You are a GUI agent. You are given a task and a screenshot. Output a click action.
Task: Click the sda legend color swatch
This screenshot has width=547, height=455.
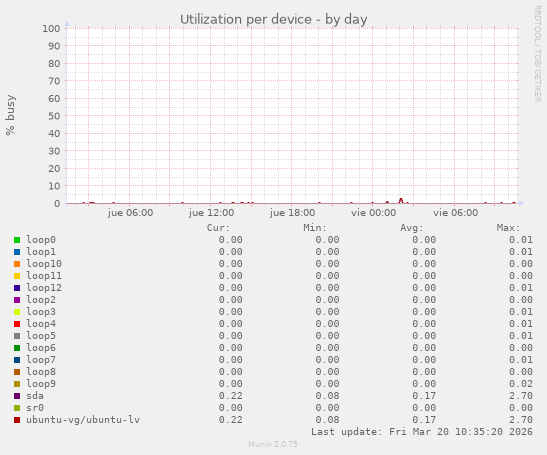point(17,396)
